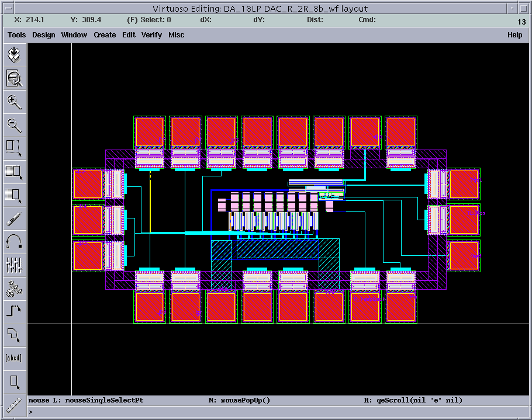Image resolution: width=532 pixels, height=420 pixels.
Task: Open the Design menu
Action: pyautogui.click(x=43, y=35)
